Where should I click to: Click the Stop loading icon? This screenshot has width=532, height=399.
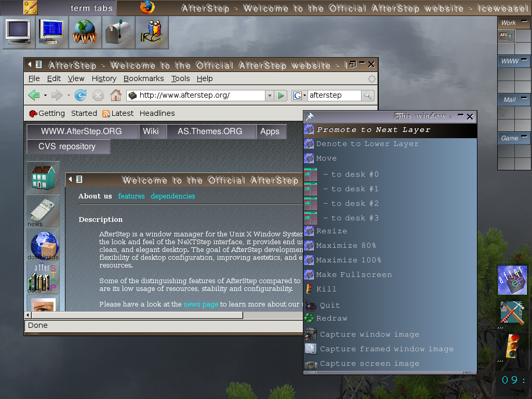pos(98,96)
